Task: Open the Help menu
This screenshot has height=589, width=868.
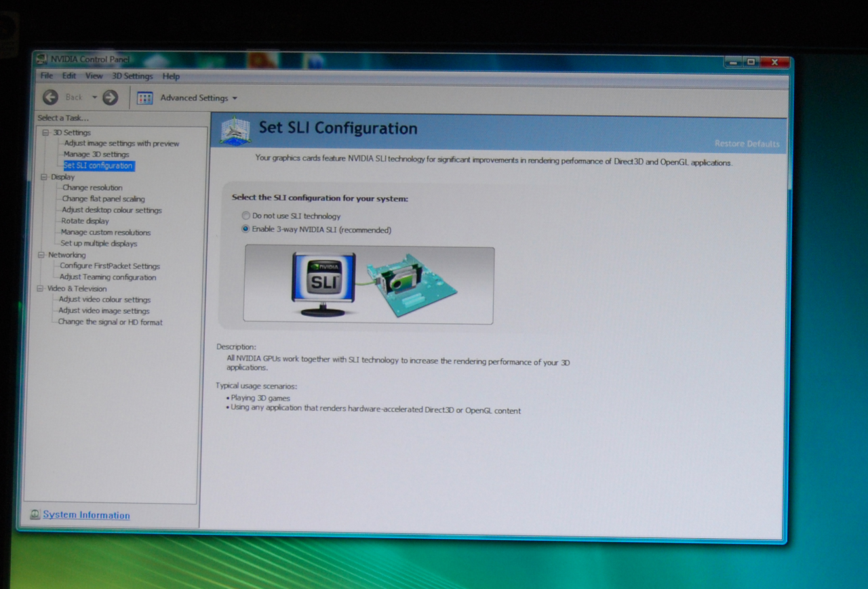Action: point(171,77)
